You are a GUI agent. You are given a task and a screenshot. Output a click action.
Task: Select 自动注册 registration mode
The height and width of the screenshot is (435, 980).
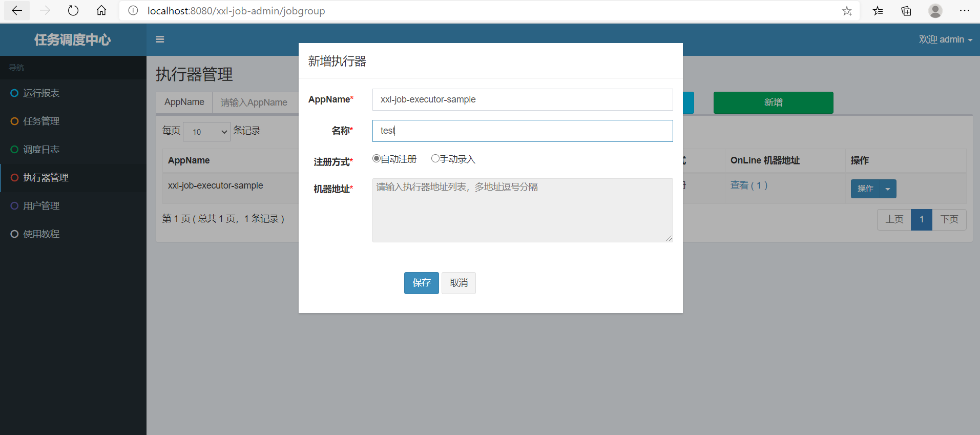[377, 159]
